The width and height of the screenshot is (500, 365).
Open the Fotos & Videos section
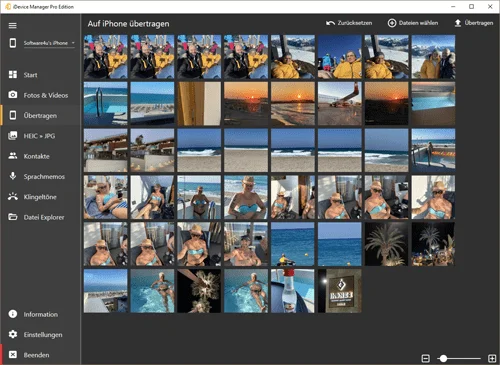[x=46, y=95]
